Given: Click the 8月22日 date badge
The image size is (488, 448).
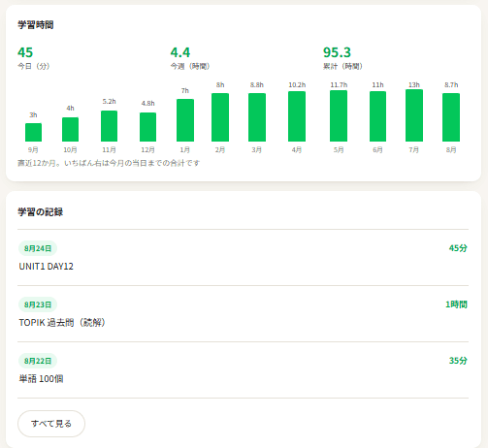Looking at the screenshot, I should pyautogui.click(x=38, y=361).
